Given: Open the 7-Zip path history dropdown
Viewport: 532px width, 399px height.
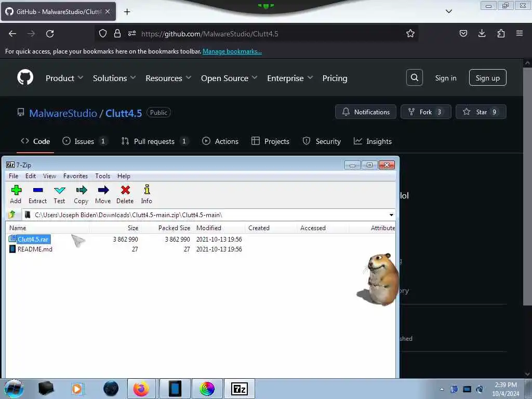Looking at the screenshot, I should pos(391,215).
